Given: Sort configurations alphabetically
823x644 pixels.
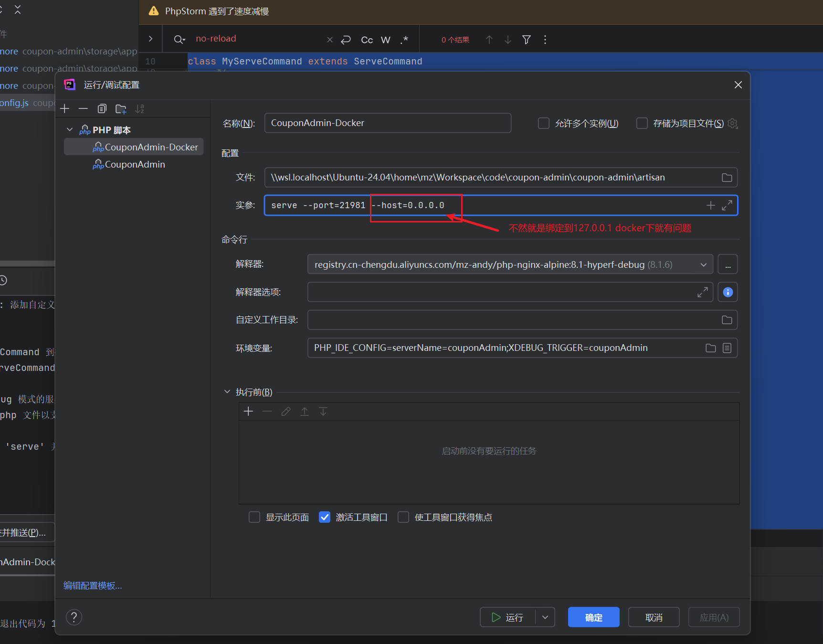Looking at the screenshot, I should [139, 109].
